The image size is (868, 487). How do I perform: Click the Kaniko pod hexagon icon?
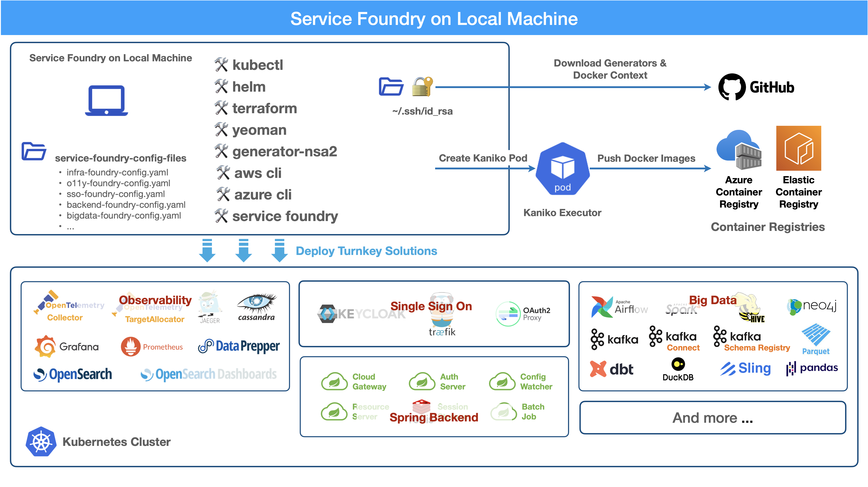(x=562, y=168)
